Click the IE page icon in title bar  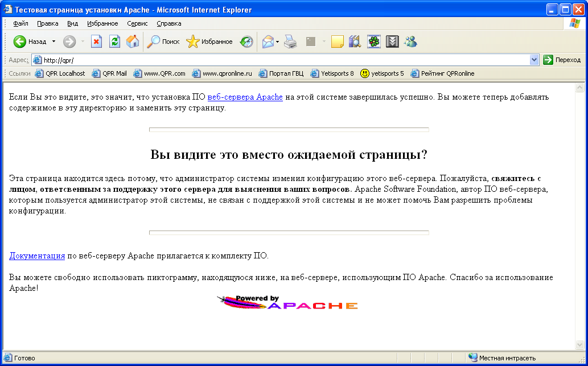(x=8, y=9)
